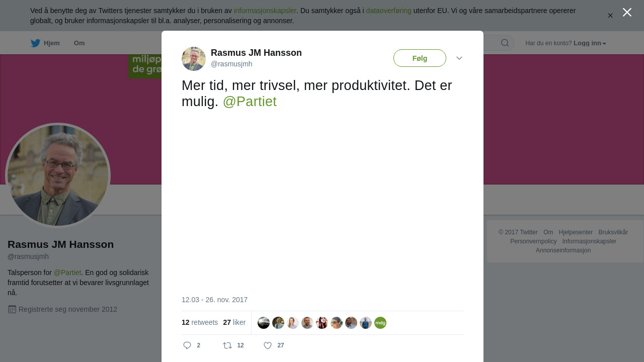
Task: Click the retweet arrows icon
Action: (x=227, y=345)
